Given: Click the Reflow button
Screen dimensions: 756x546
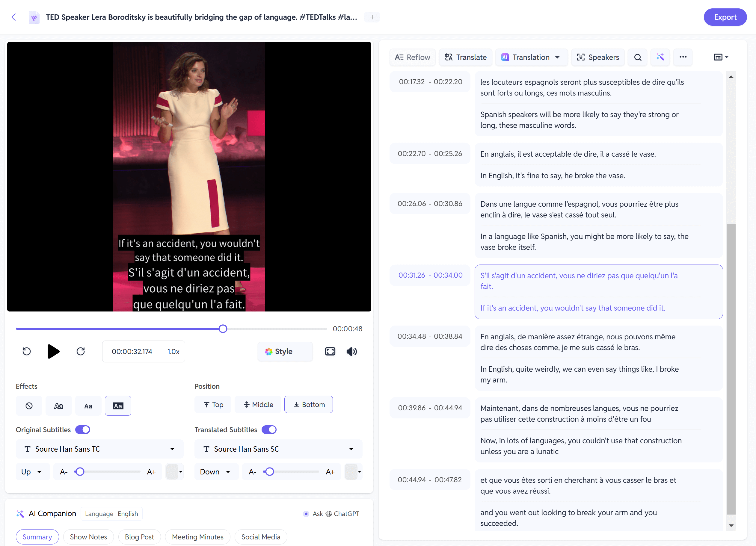Looking at the screenshot, I should click(x=412, y=57).
